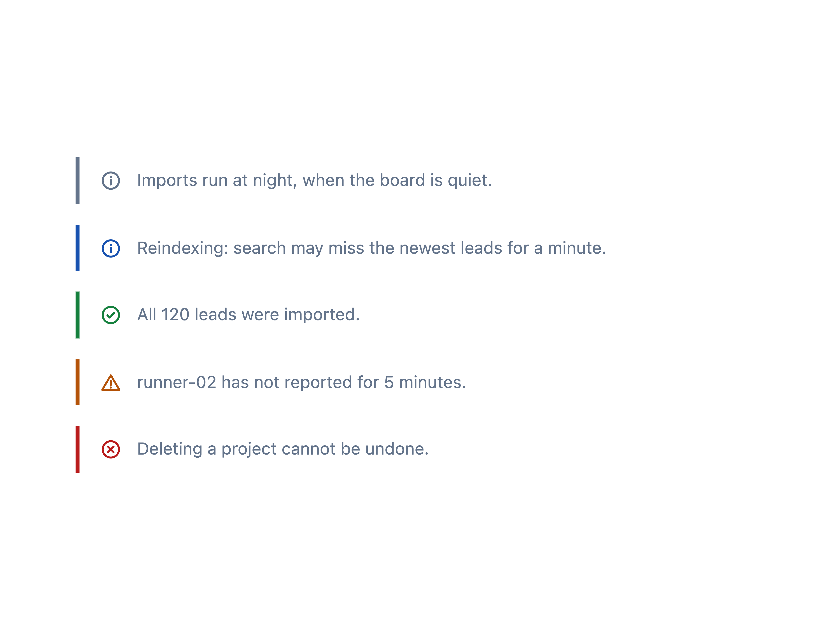The image size is (840, 630).
Task: Click the 'All 120 leads were imported' message
Action: [248, 315]
